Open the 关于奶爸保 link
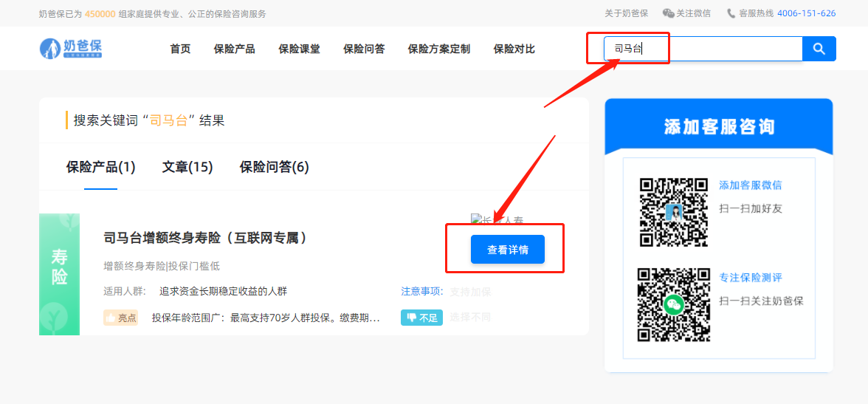This screenshot has height=404, width=868. [x=627, y=13]
